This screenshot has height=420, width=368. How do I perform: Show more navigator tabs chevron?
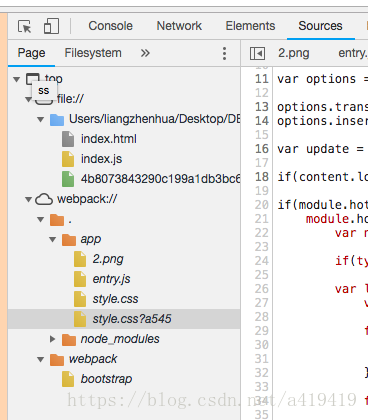tap(145, 53)
